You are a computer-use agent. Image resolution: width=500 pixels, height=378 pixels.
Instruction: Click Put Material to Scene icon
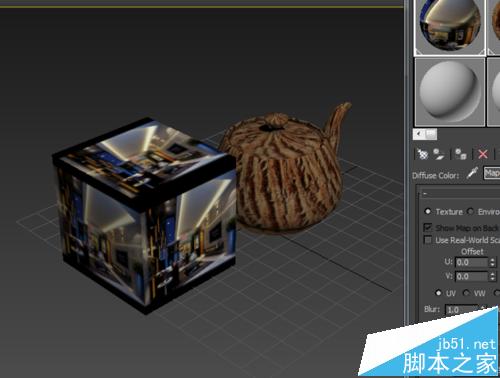[x=439, y=154]
